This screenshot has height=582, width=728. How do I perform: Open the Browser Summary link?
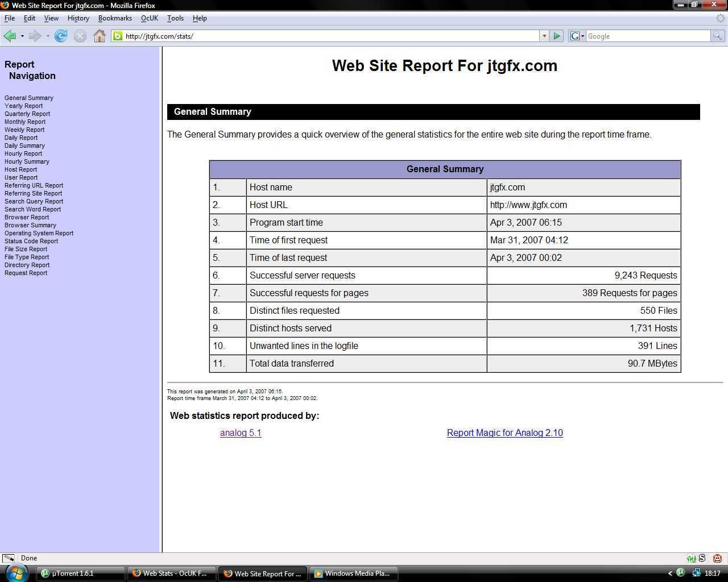(30, 225)
